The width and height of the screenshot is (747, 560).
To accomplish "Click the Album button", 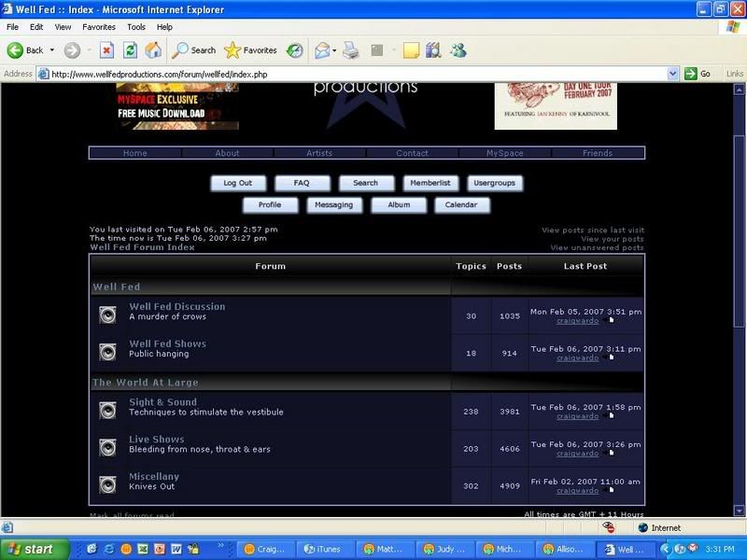I will point(399,204).
